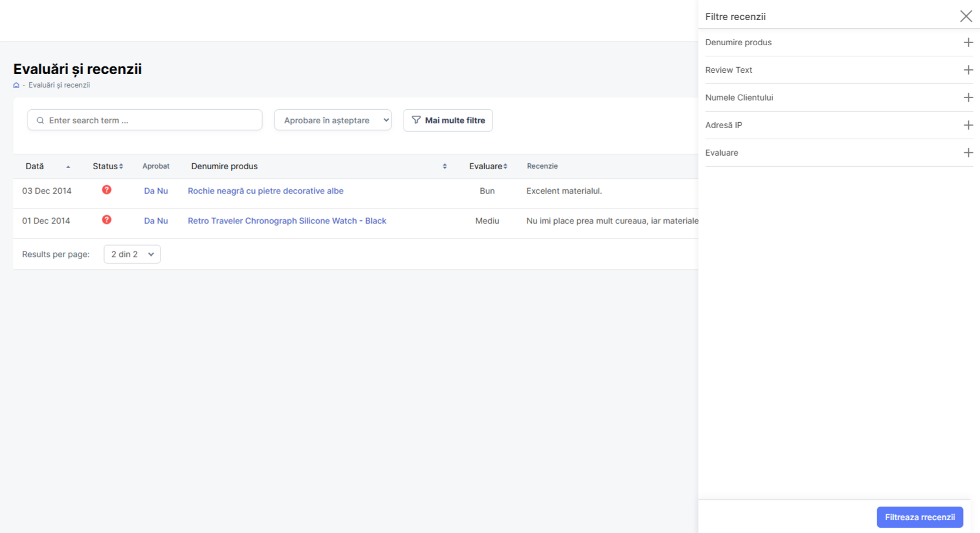The image size is (980, 533).
Task: Expand the Denumire produs filter
Action: pyautogui.click(x=839, y=42)
